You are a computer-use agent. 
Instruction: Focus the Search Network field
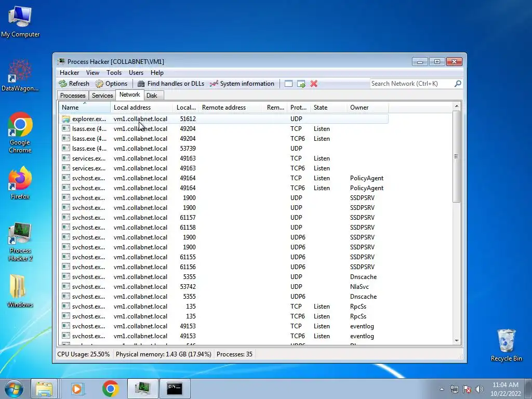(411, 84)
